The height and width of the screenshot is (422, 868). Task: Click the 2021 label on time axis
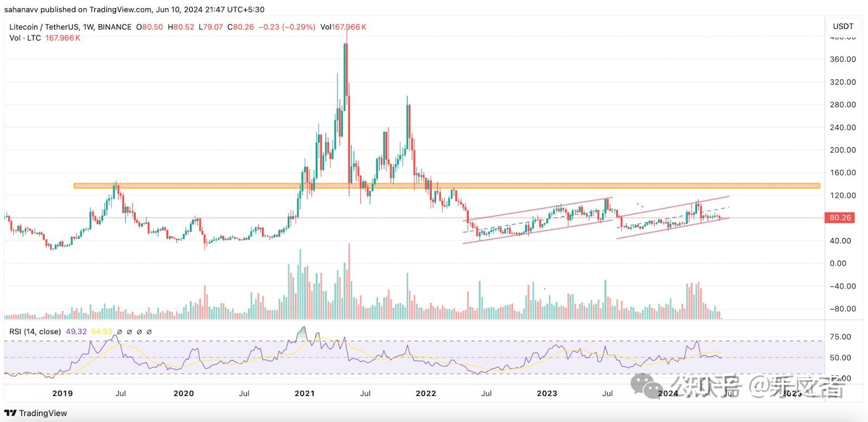(304, 393)
